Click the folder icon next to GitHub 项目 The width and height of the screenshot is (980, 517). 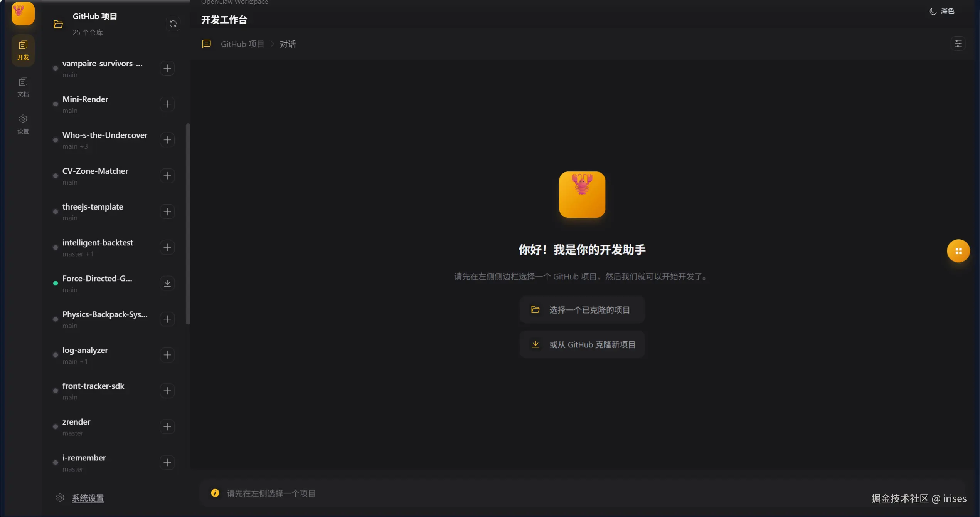tap(58, 24)
